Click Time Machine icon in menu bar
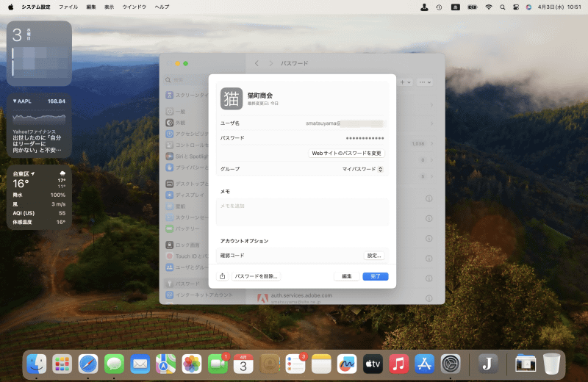Image resolution: width=588 pixels, height=382 pixels. coord(439,7)
